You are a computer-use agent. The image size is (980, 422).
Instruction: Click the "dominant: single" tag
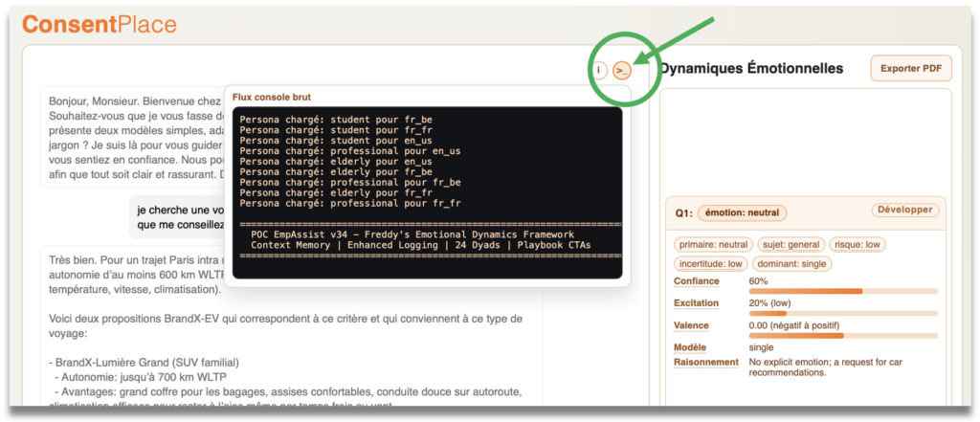click(791, 263)
